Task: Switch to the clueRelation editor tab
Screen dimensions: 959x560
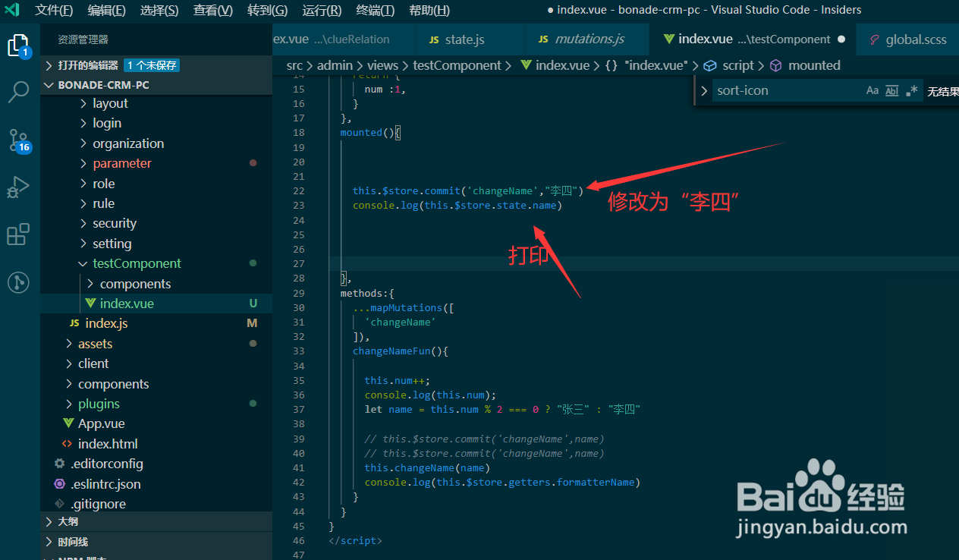Action: (x=344, y=39)
